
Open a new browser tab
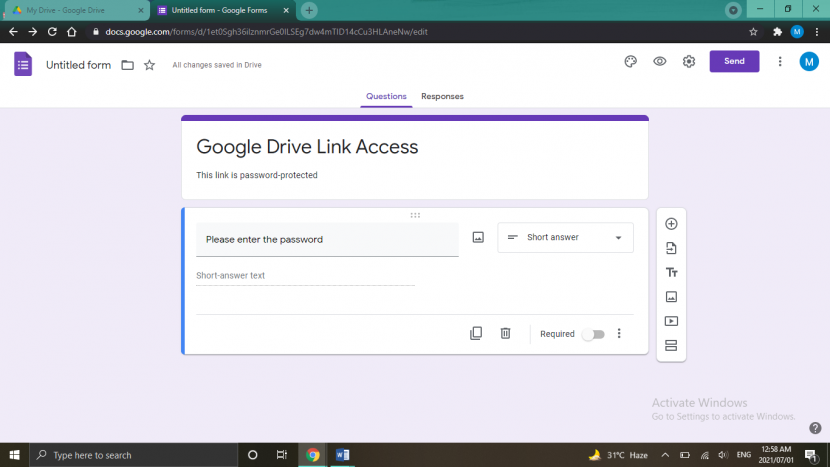(309, 10)
